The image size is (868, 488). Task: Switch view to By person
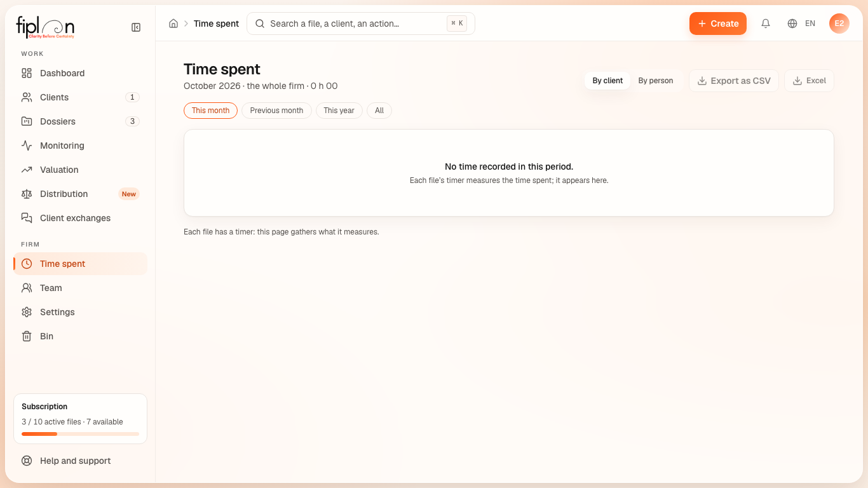click(656, 81)
